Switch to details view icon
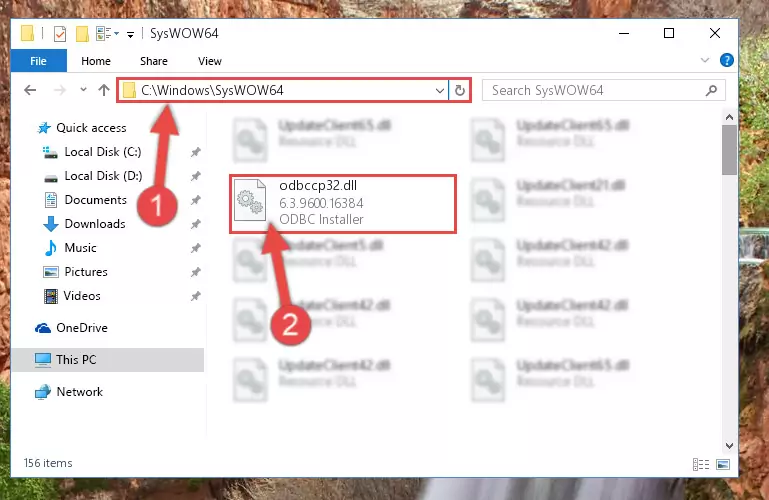769x500 pixels. point(701,464)
